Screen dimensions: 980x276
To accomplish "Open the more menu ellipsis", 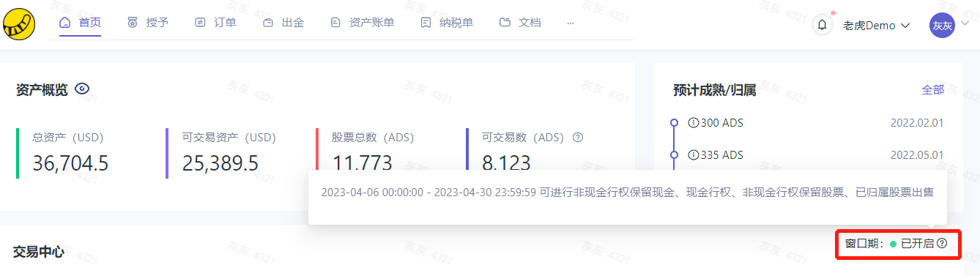I will pos(571,23).
